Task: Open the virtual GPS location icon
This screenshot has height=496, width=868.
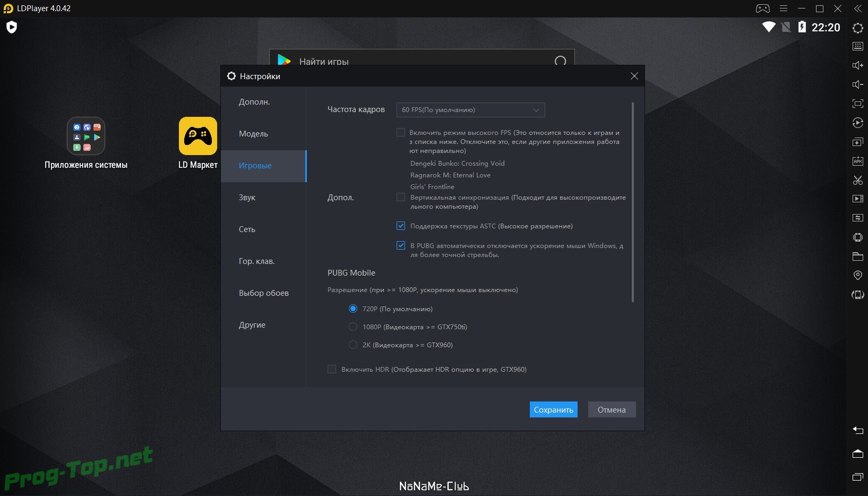Action: (857, 275)
